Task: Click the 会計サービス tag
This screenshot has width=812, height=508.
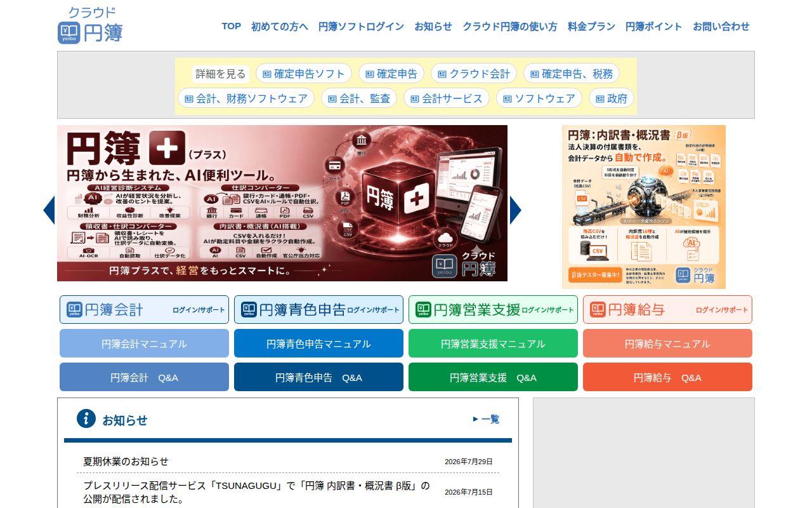Action: (446, 98)
